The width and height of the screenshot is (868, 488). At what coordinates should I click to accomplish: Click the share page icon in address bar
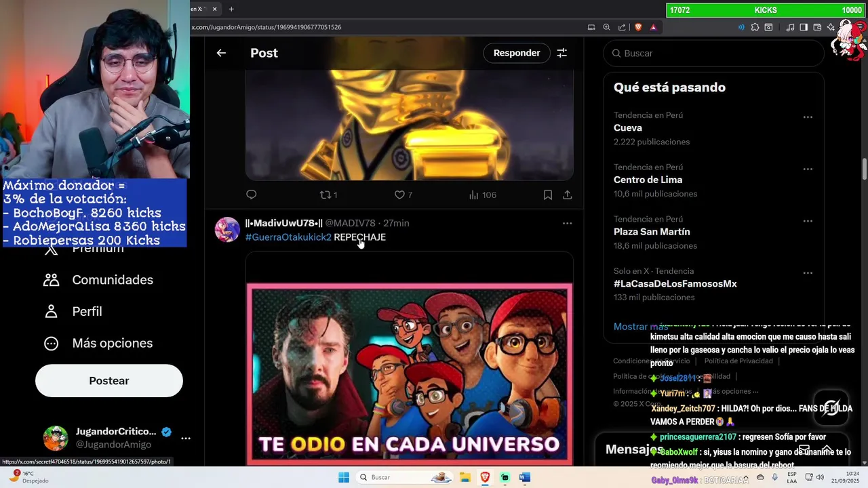[x=622, y=27]
